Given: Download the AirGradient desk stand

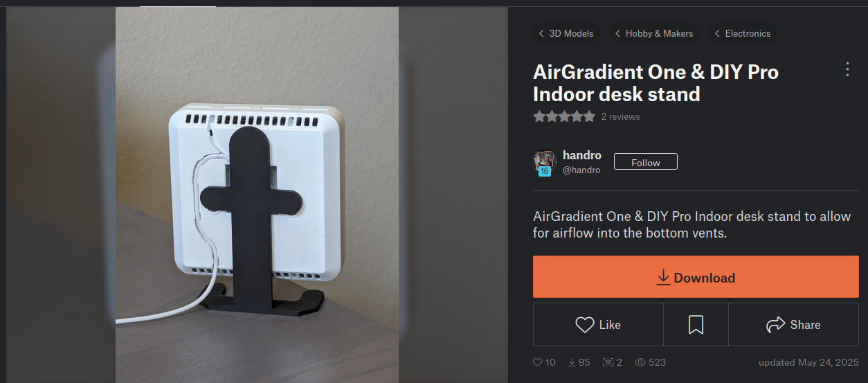Looking at the screenshot, I should tap(696, 277).
